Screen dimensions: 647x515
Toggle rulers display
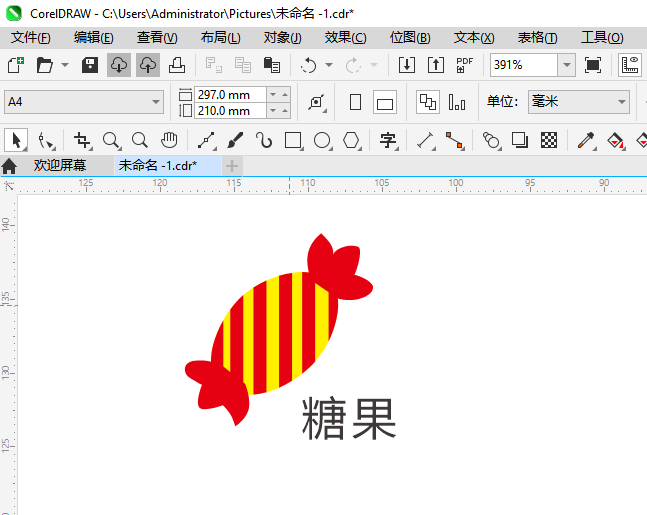pos(630,65)
